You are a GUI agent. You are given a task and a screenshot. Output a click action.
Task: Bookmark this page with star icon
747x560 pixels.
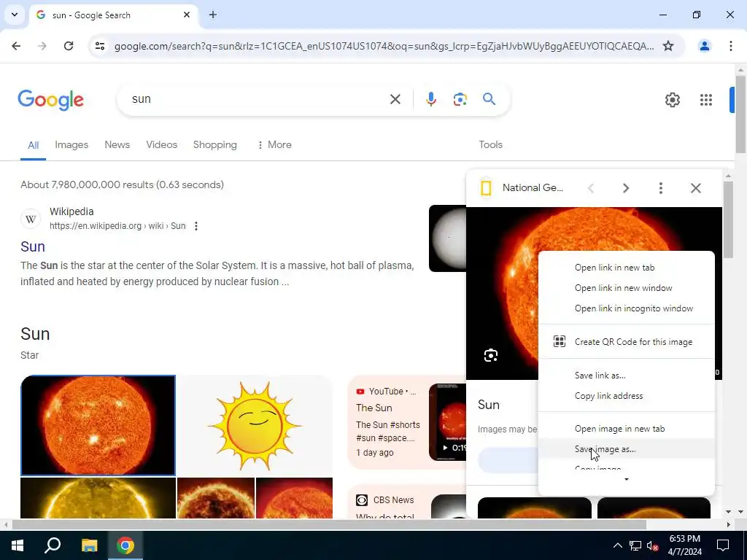coord(668,46)
